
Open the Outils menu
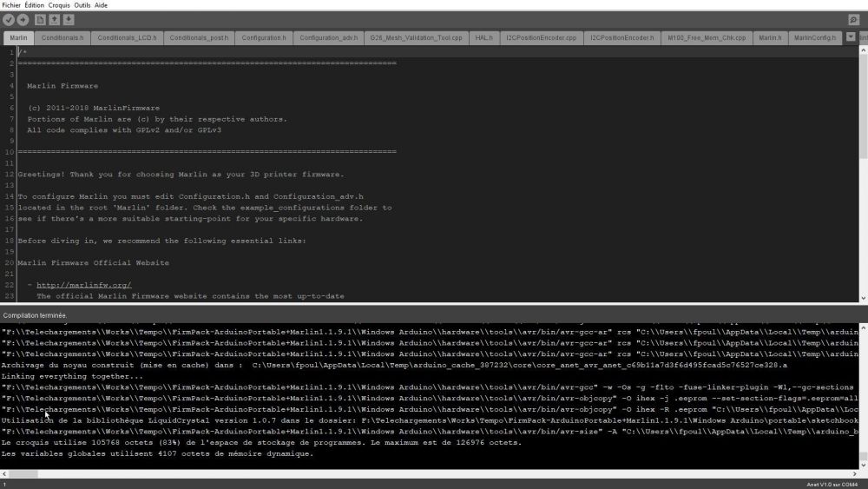(x=82, y=5)
